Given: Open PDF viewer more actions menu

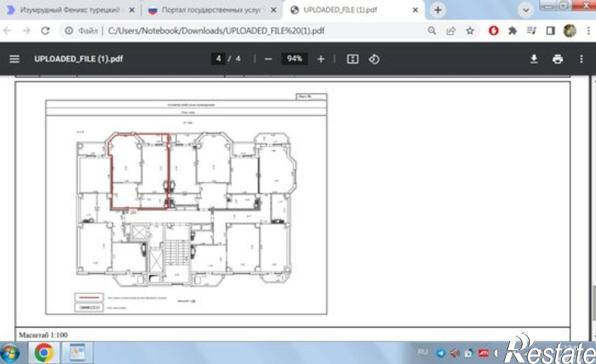Looking at the screenshot, I should pos(581,59).
